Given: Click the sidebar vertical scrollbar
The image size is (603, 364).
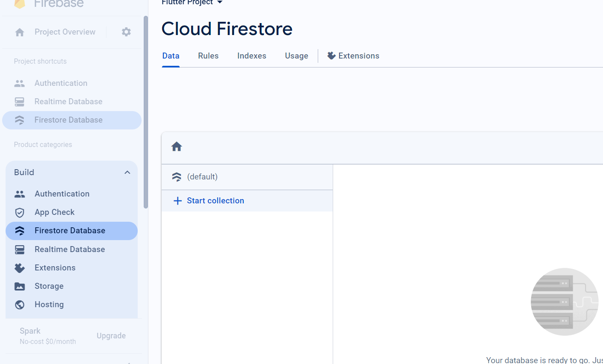Looking at the screenshot, I should coord(146,112).
